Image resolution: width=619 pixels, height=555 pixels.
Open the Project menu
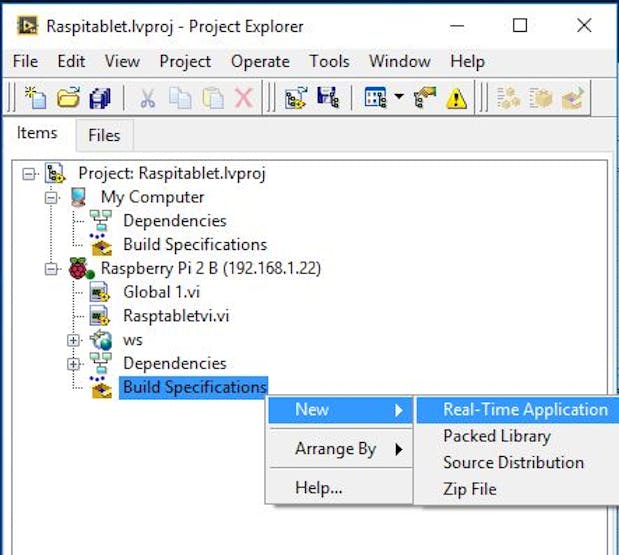tap(185, 62)
